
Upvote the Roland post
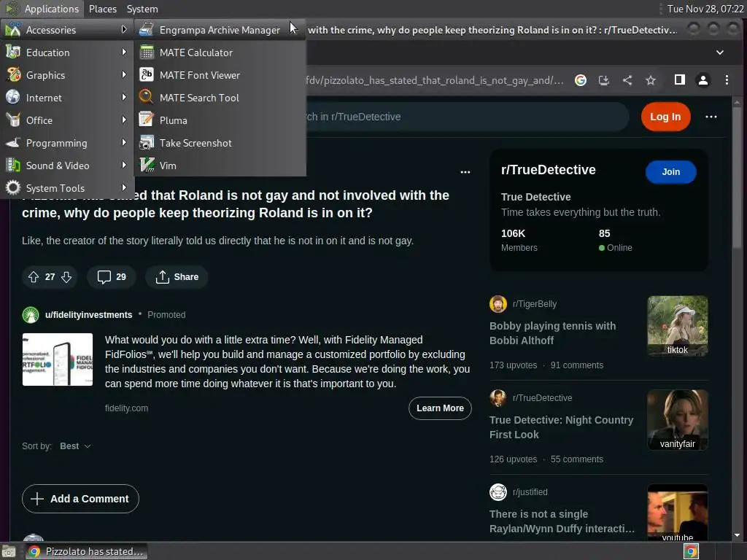click(34, 276)
